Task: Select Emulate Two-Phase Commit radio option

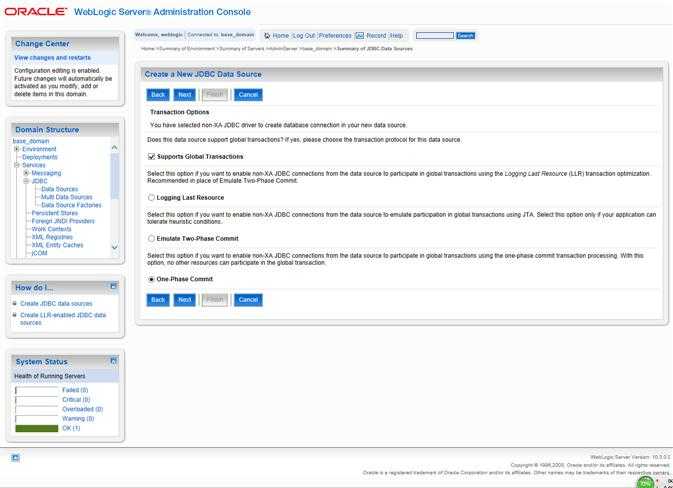Action: click(x=151, y=238)
